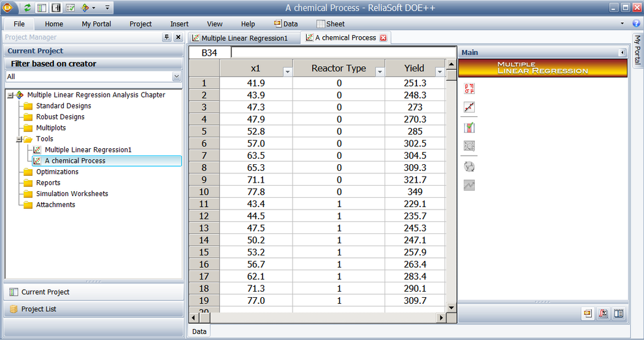Click the colored diamond project icon in toolbar
644x340 pixels.
click(x=85, y=8)
